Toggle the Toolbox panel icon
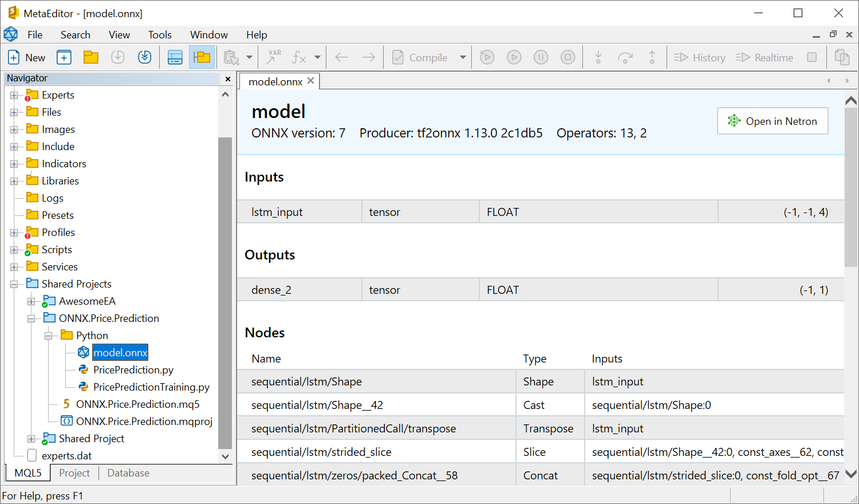Screen dimensions: 859x504 point(175,57)
